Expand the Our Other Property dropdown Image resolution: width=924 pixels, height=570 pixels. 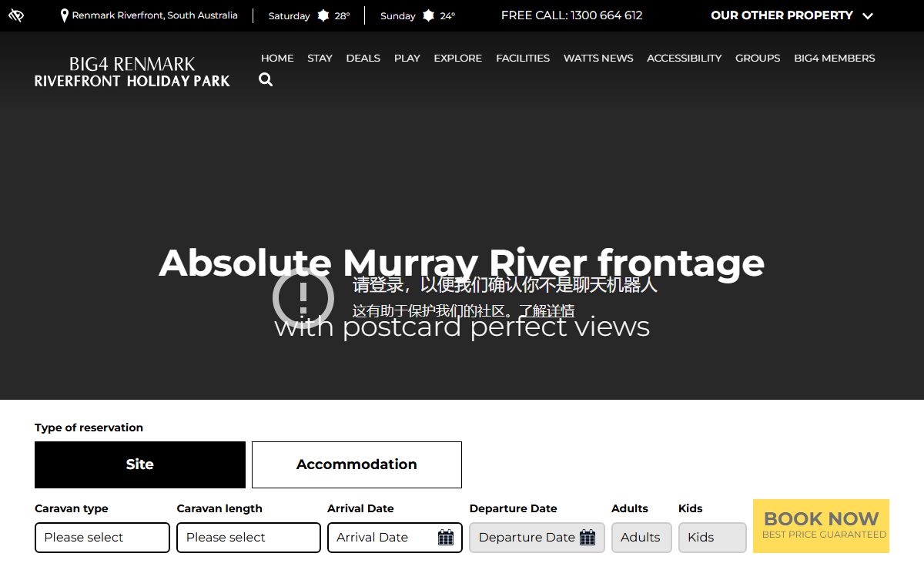point(792,15)
